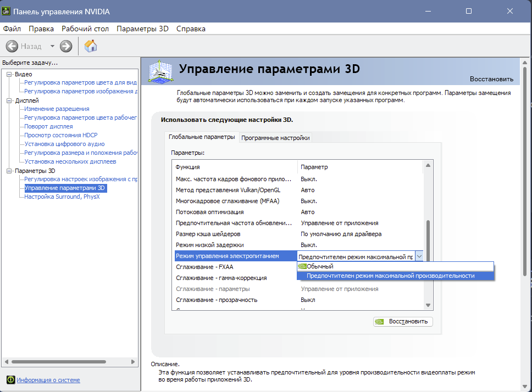Select the Сглаживание - гамма-коррекция row

(235, 278)
